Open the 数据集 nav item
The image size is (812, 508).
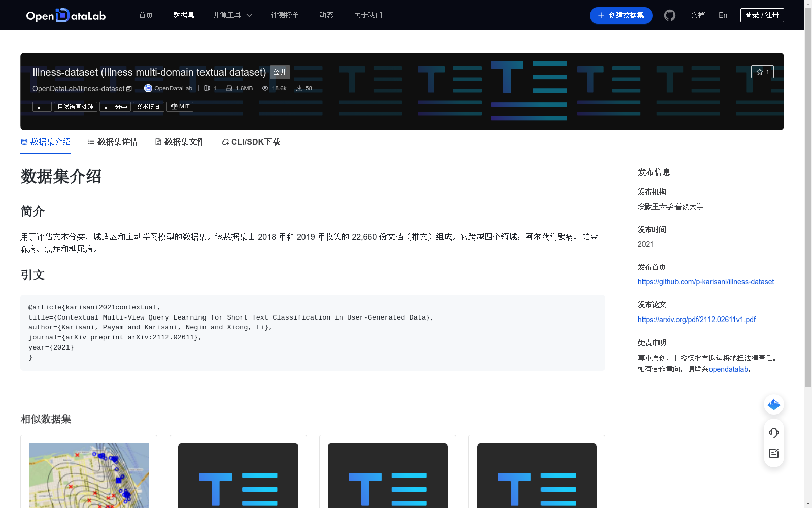pos(184,15)
